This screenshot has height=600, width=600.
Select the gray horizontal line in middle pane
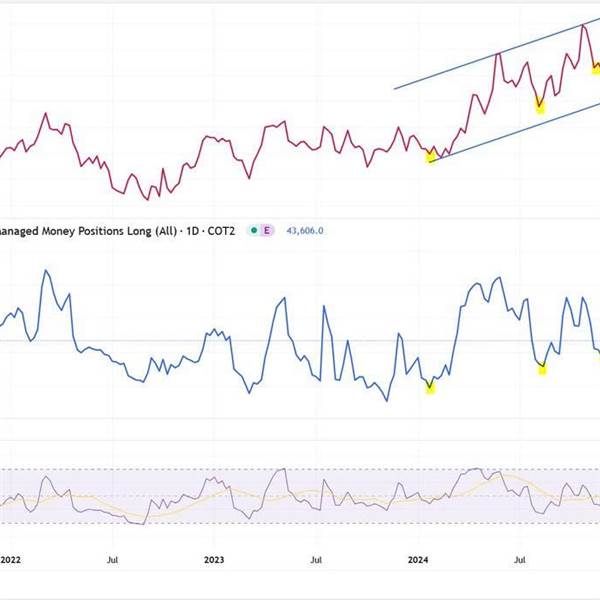(300, 340)
